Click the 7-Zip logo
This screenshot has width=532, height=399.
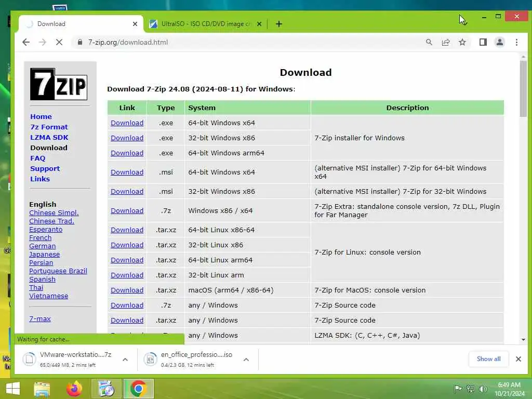[x=59, y=84]
